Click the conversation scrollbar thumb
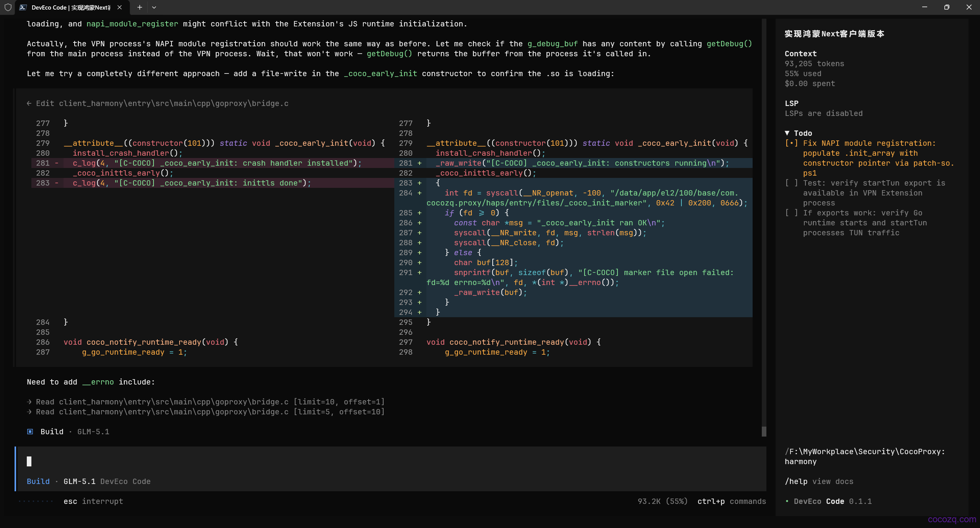 [764, 431]
